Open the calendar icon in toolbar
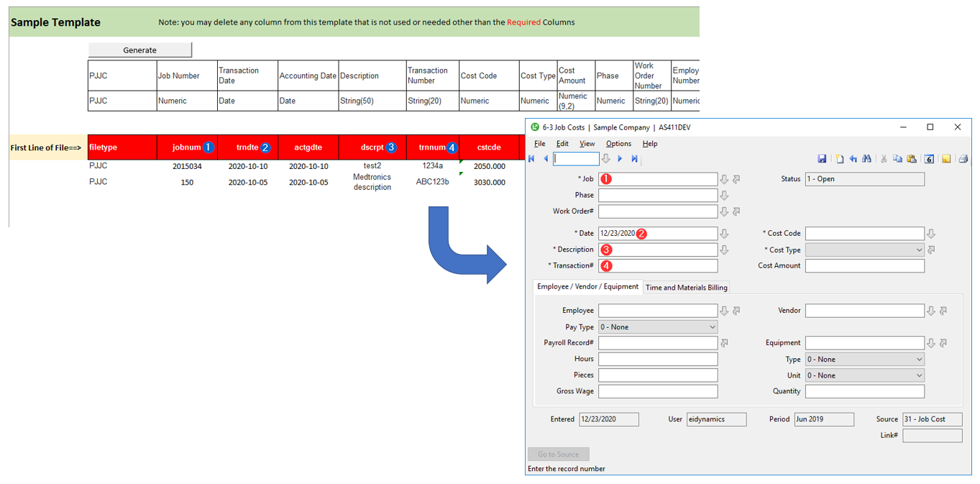This screenshot has width=980, height=484. tap(929, 159)
